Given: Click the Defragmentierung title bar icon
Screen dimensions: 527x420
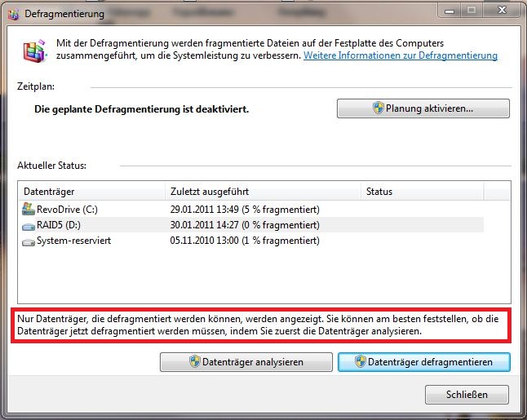Looking at the screenshot, I should [x=13, y=15].
